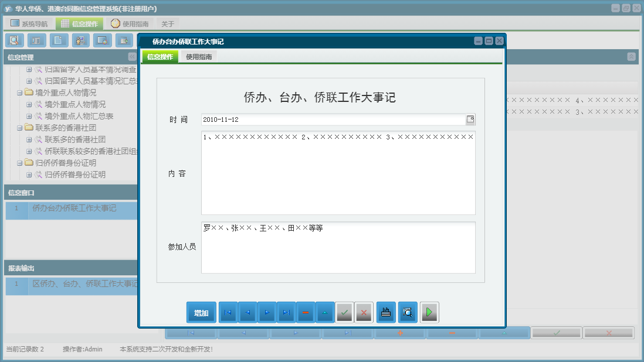This screenshot has height=362, width=644.
Task: Collapse the 归侨侨眷身份证明 folder
Action: pyautogui.click(x=19, y=163)
